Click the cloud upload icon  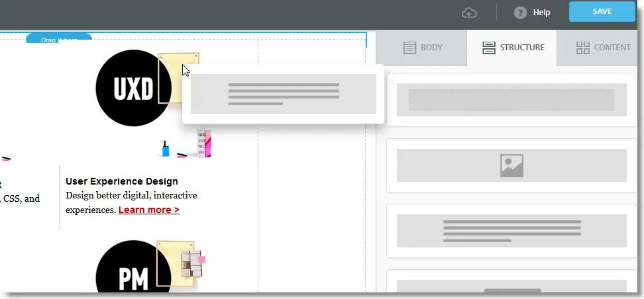(x=470, y=13)
